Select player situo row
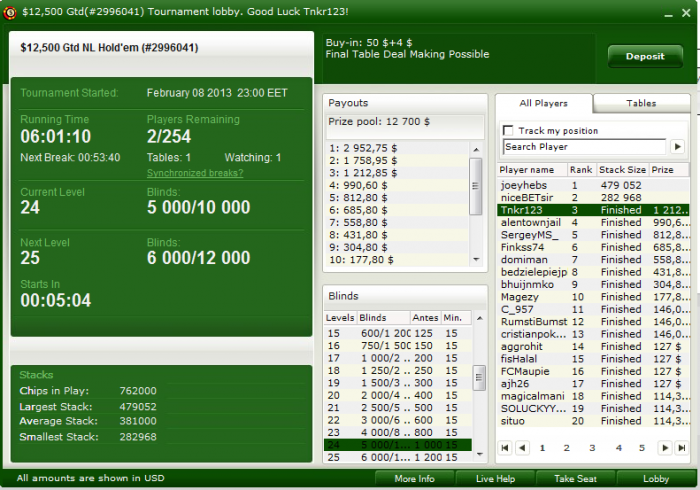 coord(593,421)
